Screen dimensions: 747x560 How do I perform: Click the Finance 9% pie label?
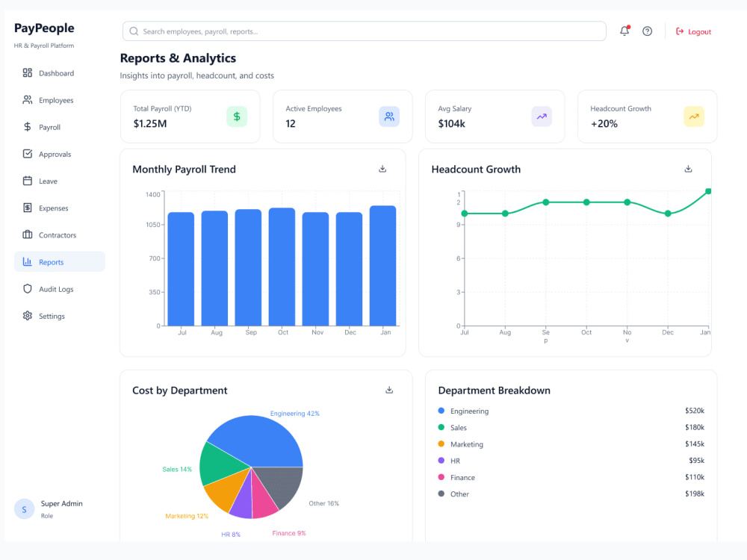[289, 533]
